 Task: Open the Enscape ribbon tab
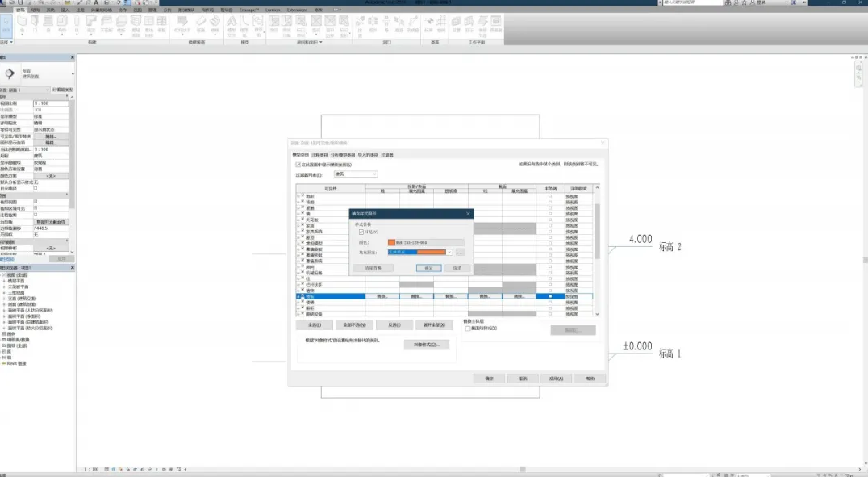[x=249, y=10]
